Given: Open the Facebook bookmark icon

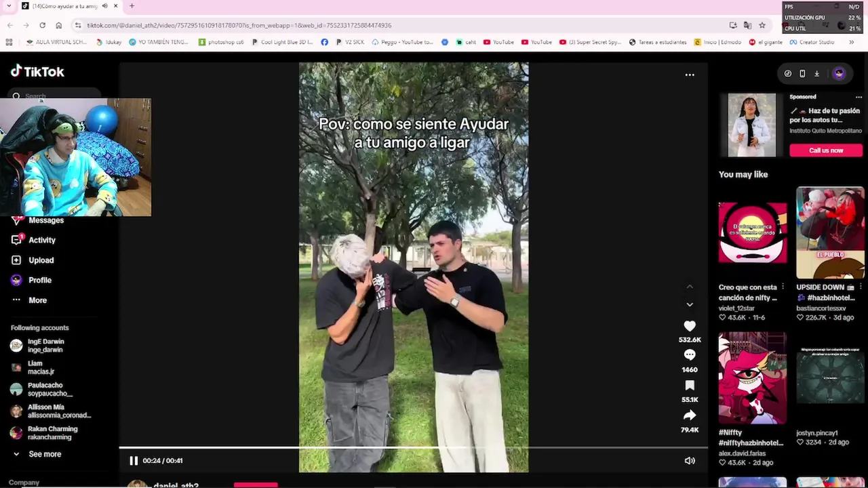Looking at the screenshot, I should tap(324, 42).
